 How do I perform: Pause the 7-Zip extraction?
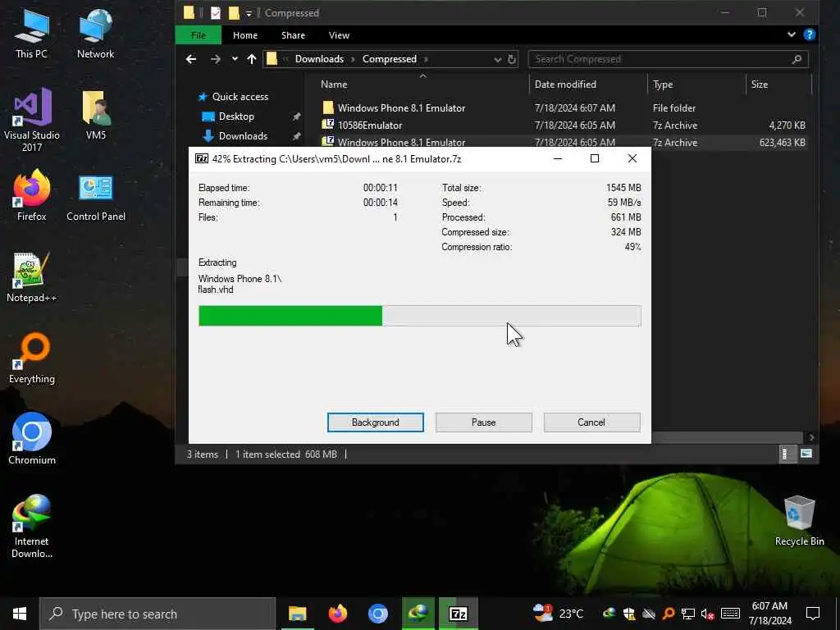coord(484,422)
